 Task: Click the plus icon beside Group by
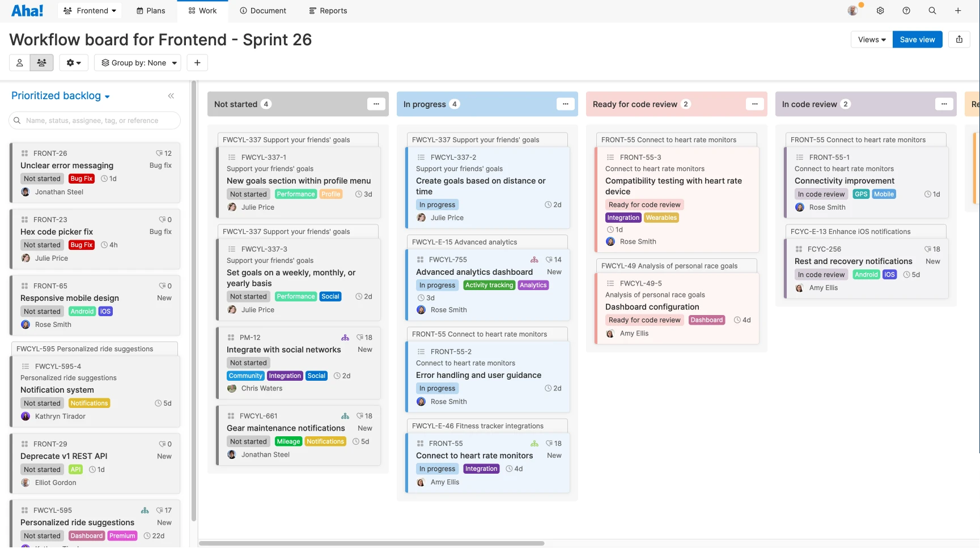click(x=197, y=62)
